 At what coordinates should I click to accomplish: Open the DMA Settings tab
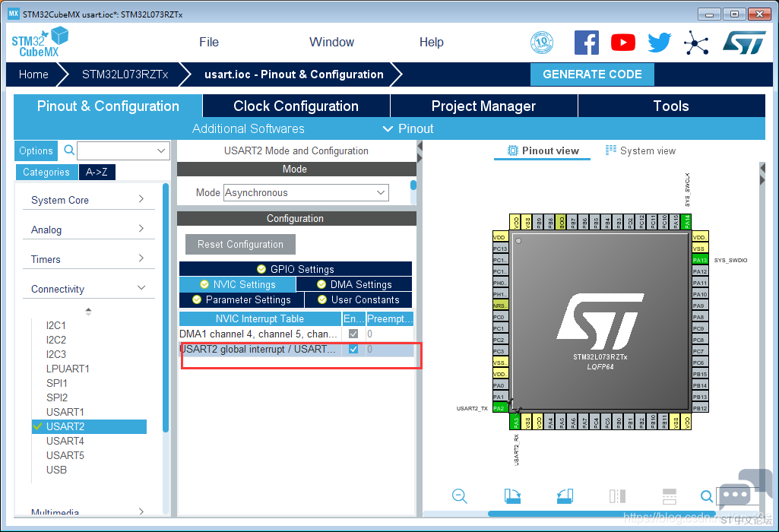(x=354, y=284)
